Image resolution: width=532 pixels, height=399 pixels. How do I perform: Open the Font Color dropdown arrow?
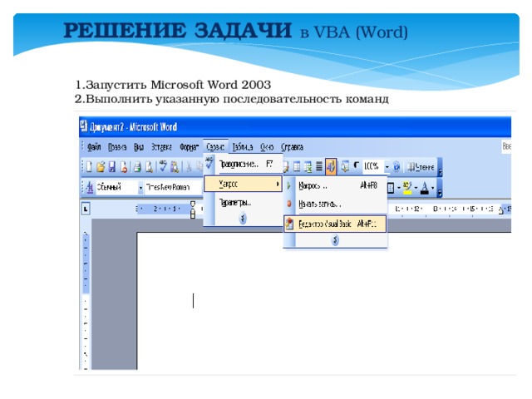[x=432, y=188]
